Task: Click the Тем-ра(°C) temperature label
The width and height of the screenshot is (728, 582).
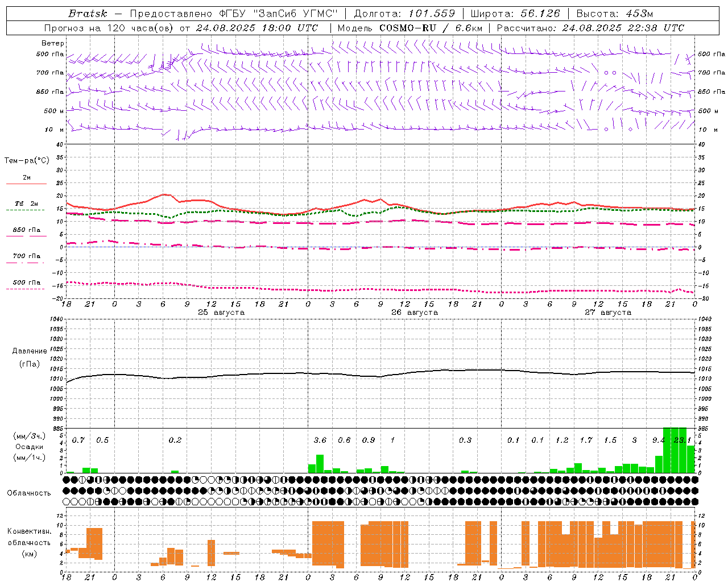Action: [27, 161]
